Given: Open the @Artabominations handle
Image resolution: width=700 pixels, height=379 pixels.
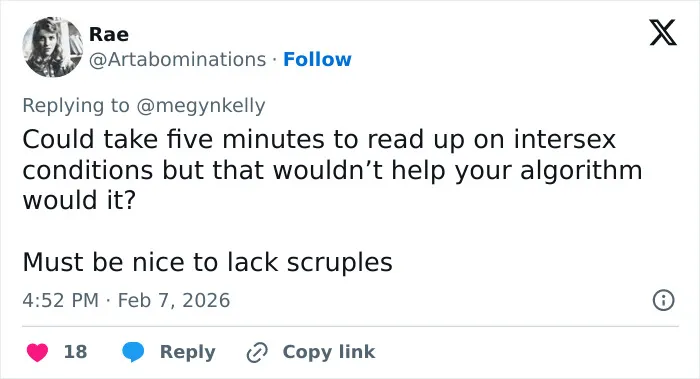Looking at the screenshot, I should pyautogui.click(x=178, y=59).
